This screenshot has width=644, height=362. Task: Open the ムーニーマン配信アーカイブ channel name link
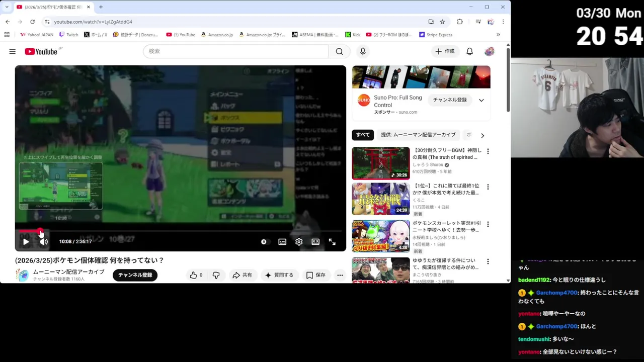[x=68, y=272]
